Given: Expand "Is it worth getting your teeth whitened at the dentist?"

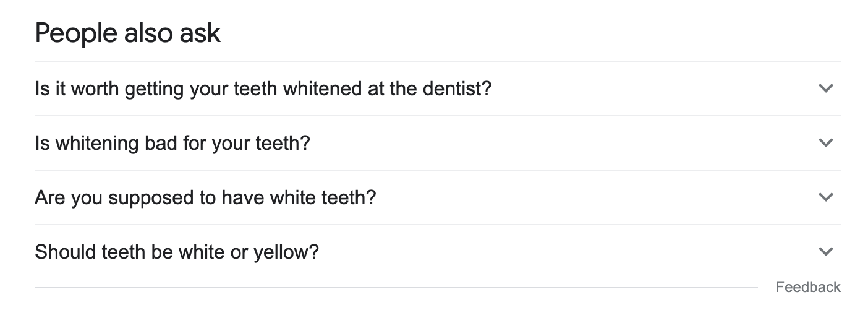Looking at the screenshot, I should (263, 88).
